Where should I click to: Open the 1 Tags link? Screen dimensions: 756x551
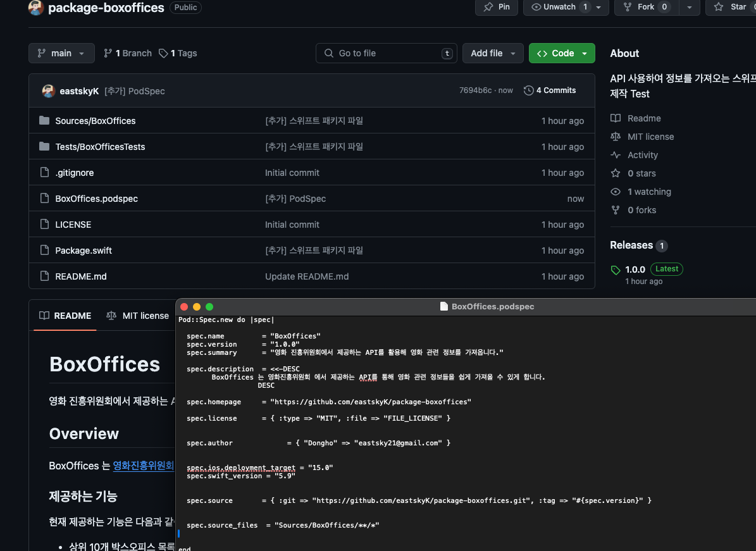click(178, 53)
